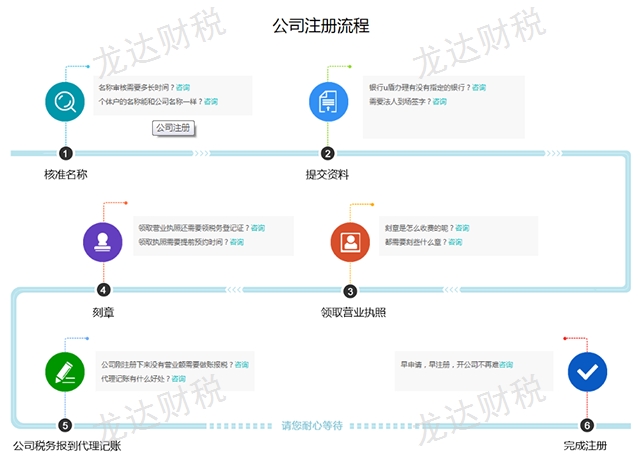Click 咨询 after 早申请，早注册，开公司不再难
The height and width of the screenshot is (460, 640).
[506, 364]
